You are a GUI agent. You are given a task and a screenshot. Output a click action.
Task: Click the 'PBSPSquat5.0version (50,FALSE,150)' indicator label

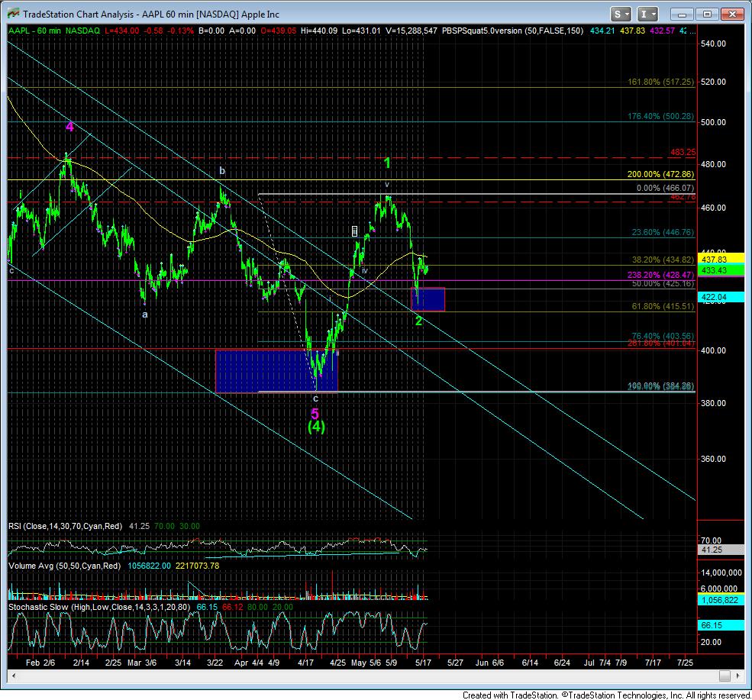pyautogui.click(x=512, y=31)
